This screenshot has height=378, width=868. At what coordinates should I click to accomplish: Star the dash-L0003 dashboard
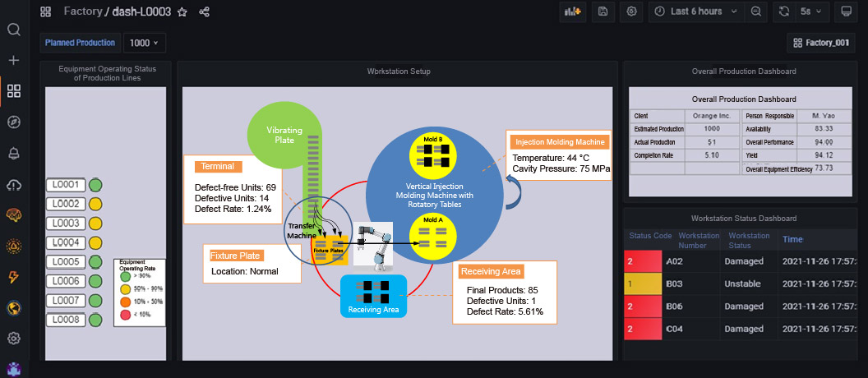pyautogui.click(x=182, y=12)
